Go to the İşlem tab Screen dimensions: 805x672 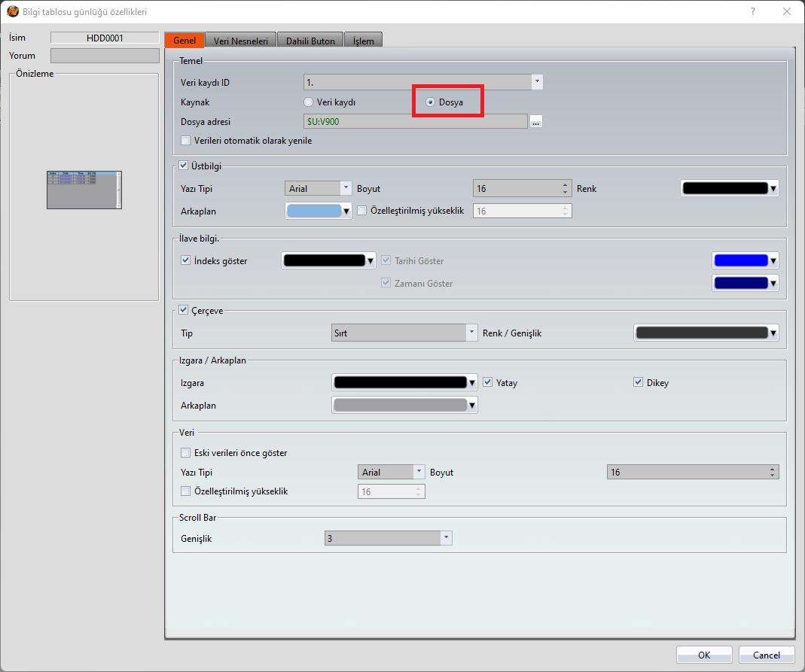tap(364, 41)
